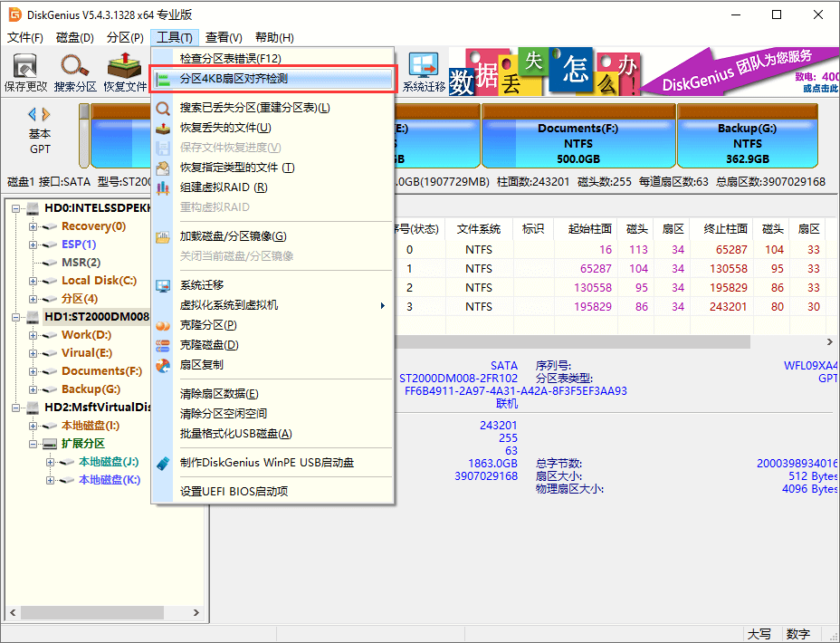Choose 清除分区空闲空间 menu entry

pyautogui.click(x=272, y=414)
